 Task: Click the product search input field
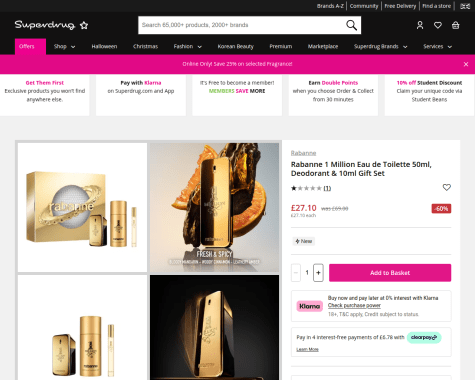click(242, 25)
